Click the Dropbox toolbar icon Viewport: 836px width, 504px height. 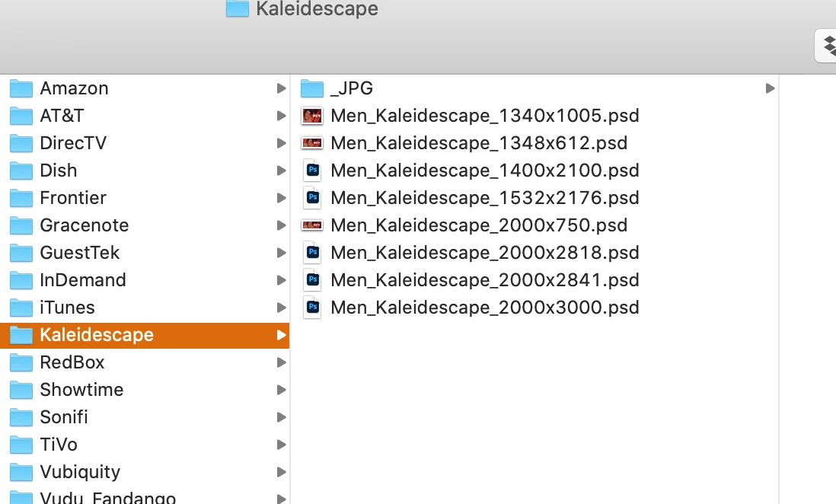point(828,46)
